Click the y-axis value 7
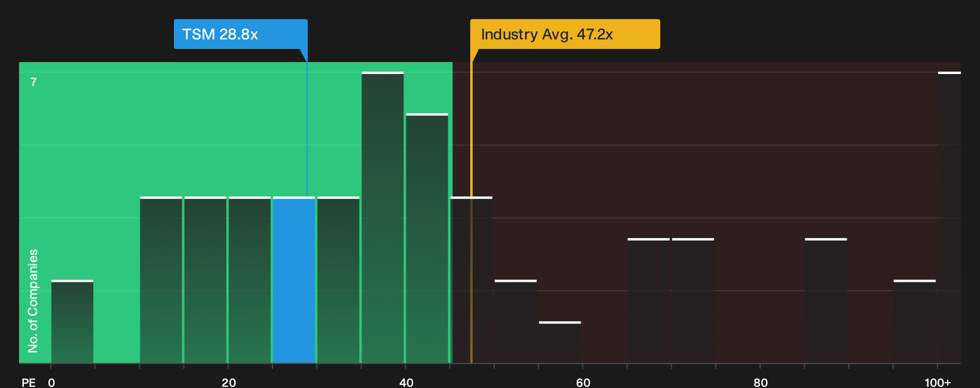The width and height of the screenshot is (980, 388). pos(33,82)
